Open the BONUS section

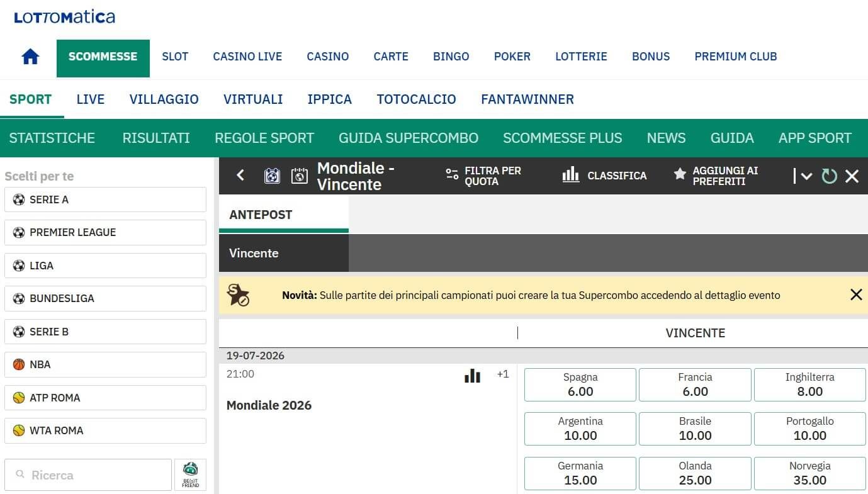651,57
